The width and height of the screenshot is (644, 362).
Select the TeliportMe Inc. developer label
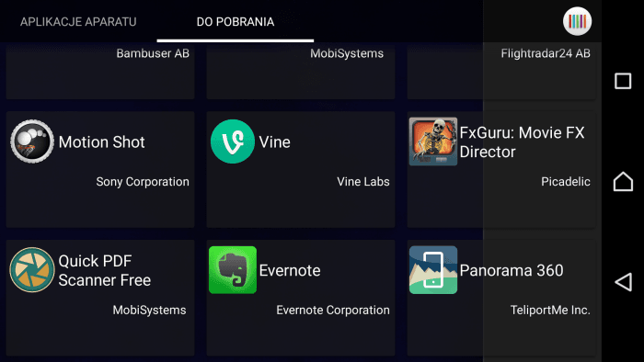550,310
